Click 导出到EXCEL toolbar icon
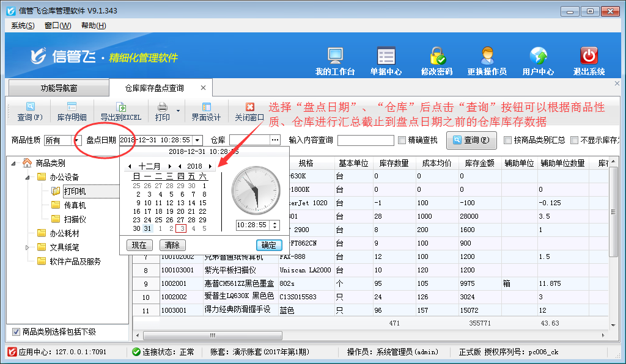626x364 pixels. (120, 107)
